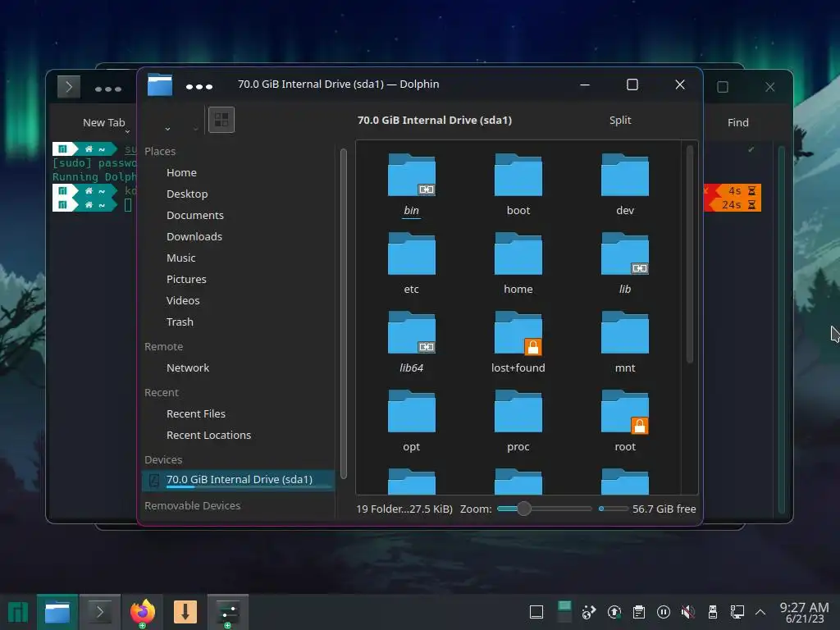Screen dimensions: 840x630
Task: Open the etc folder
Action: (x=411, y=263)
